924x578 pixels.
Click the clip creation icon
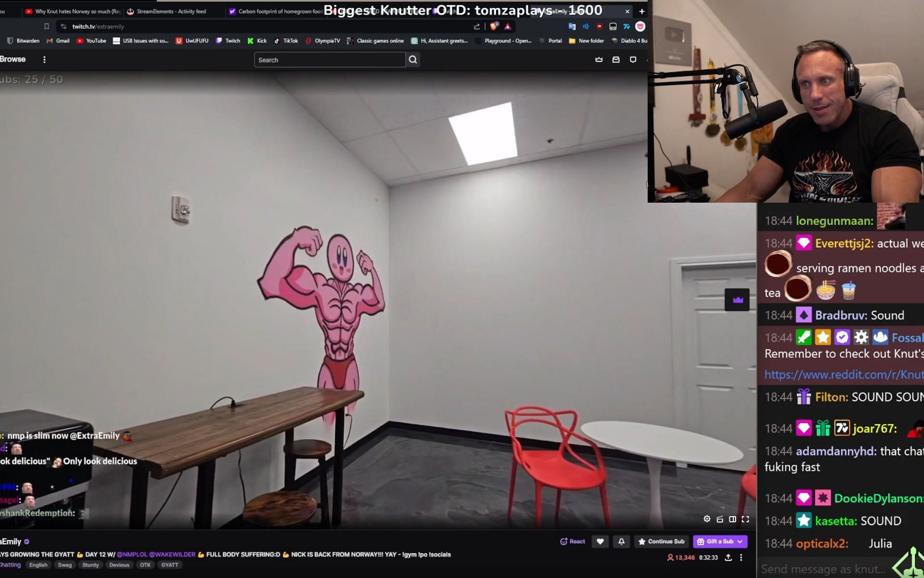(720, 519)
